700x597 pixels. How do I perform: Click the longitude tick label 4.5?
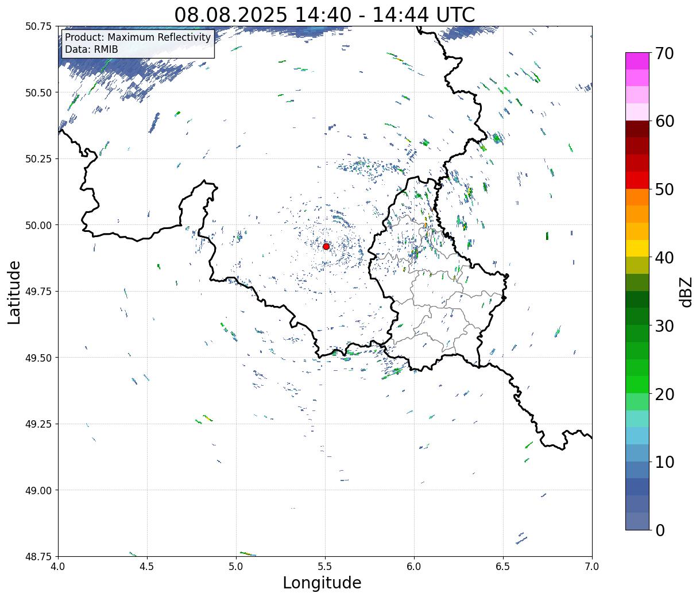click(147, 567)
